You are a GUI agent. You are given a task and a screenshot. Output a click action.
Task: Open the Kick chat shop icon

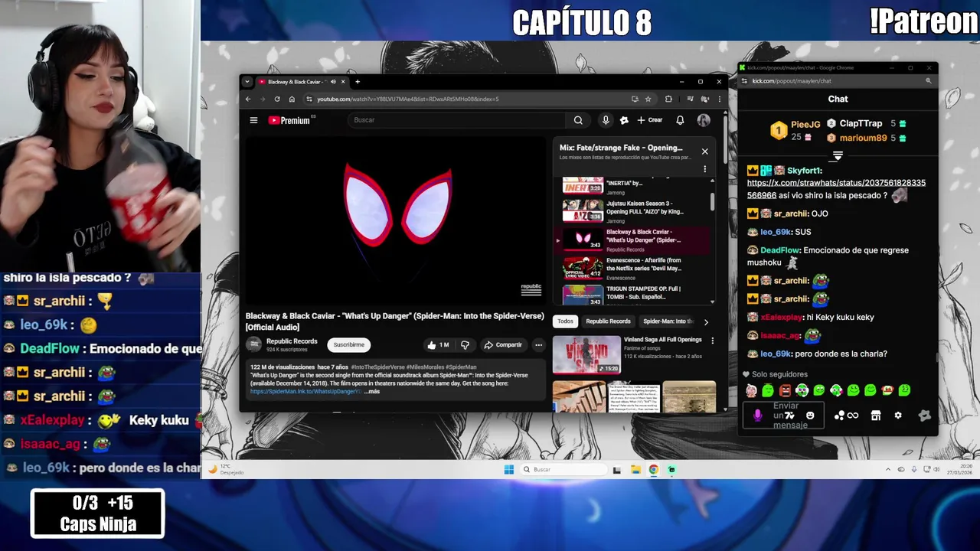876,416
